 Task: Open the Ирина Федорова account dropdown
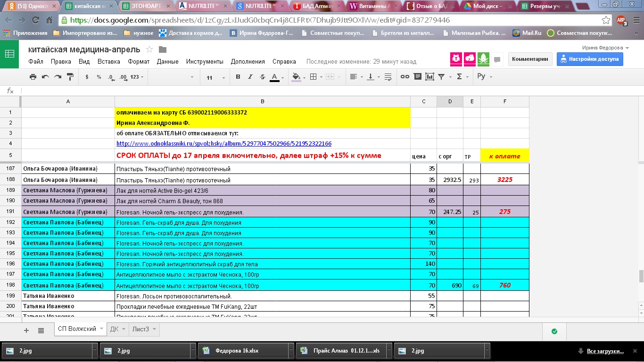coord(606,48)
